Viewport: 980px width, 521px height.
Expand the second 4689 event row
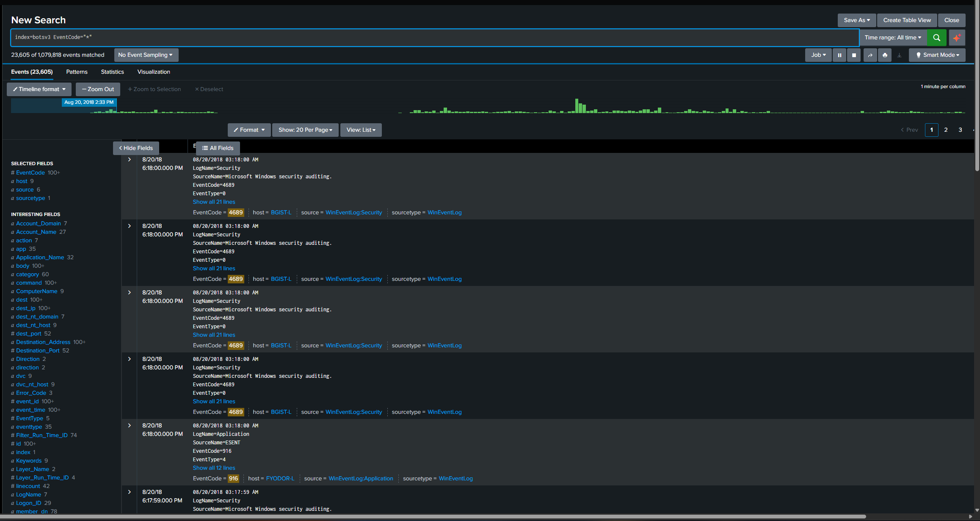point(130,226)
